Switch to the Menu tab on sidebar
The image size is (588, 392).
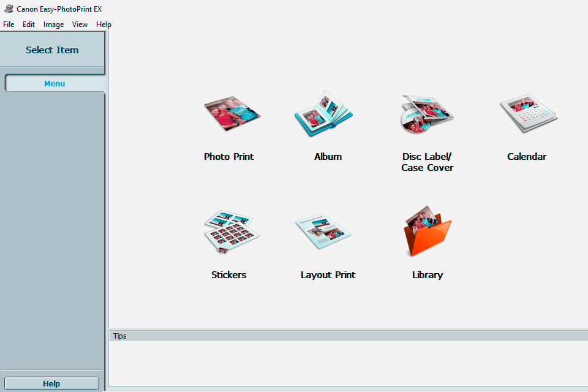click(x=55, y=83)
